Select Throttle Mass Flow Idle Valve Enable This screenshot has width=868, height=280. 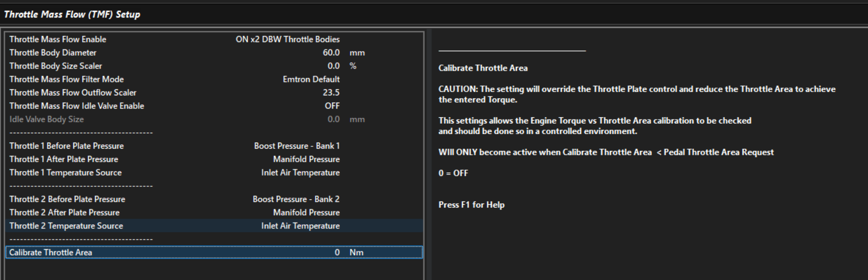[214, 106]
